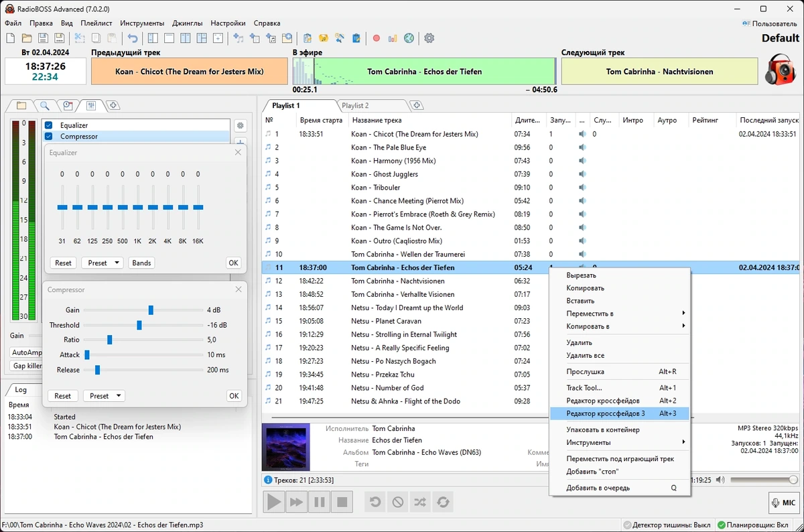The width and height of the screenshot is (804, 532).
Task: Click the Add music track icon
Action: 239,38
